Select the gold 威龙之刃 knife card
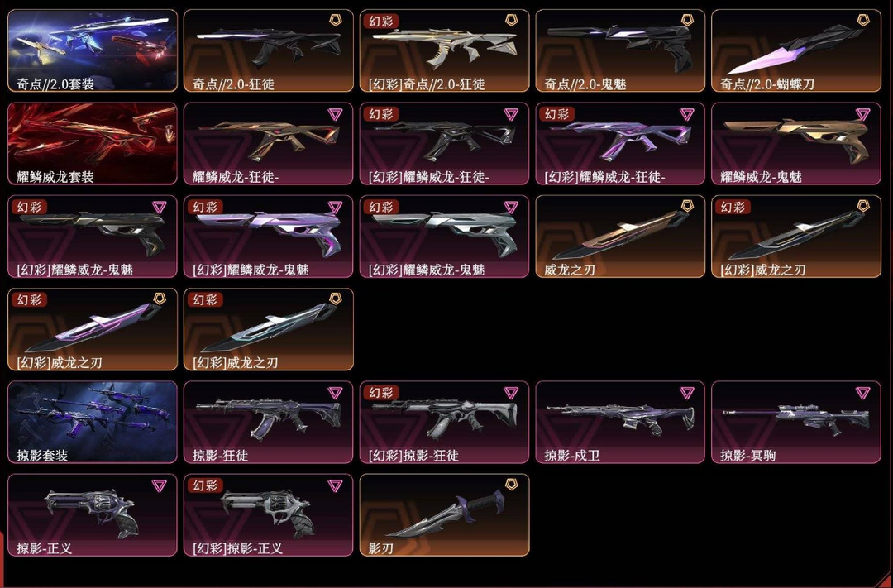Viewport: 893px width, 588px height. 620,237
